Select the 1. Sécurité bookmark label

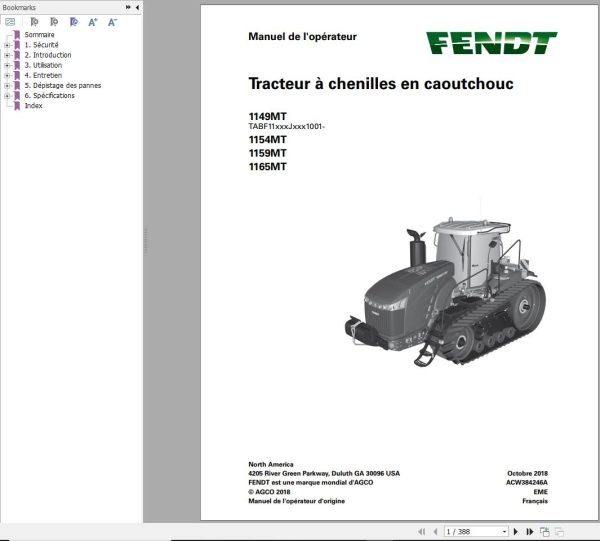click(41, 45)
